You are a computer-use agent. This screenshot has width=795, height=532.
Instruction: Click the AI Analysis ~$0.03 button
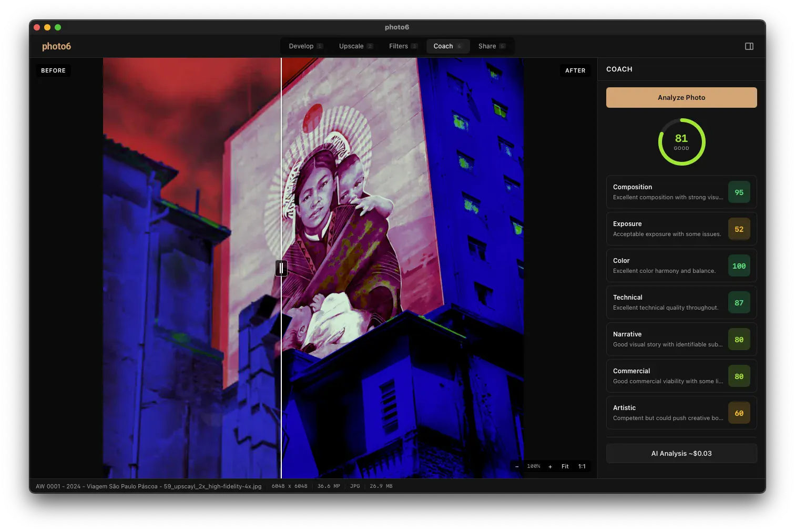(681, 453)
